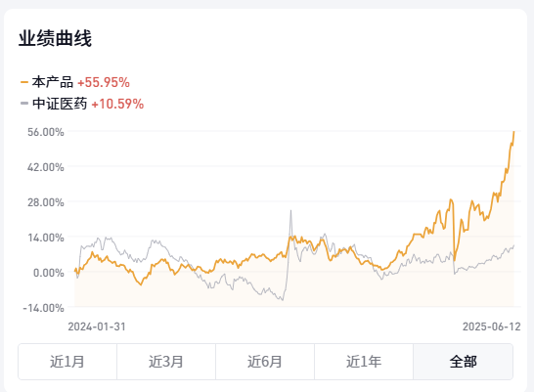Select the 近1月 time range tab
Viewport: 534px width, 392px height.
[67, 362]
